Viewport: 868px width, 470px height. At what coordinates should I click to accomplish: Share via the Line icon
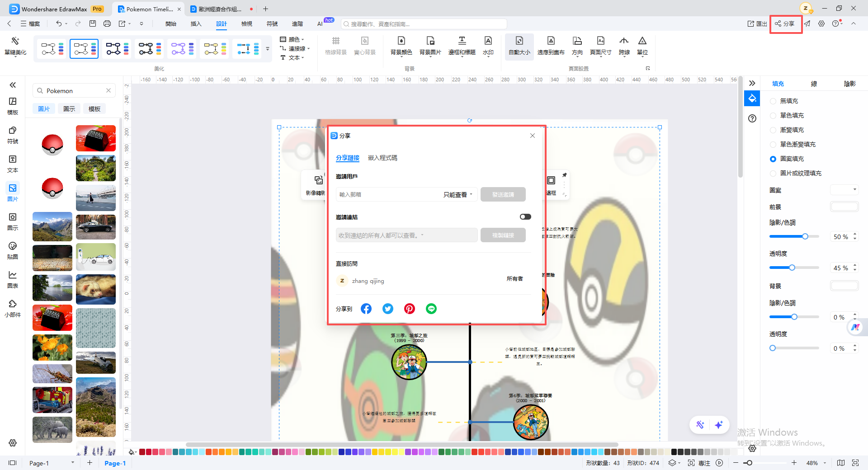(431, 309)
